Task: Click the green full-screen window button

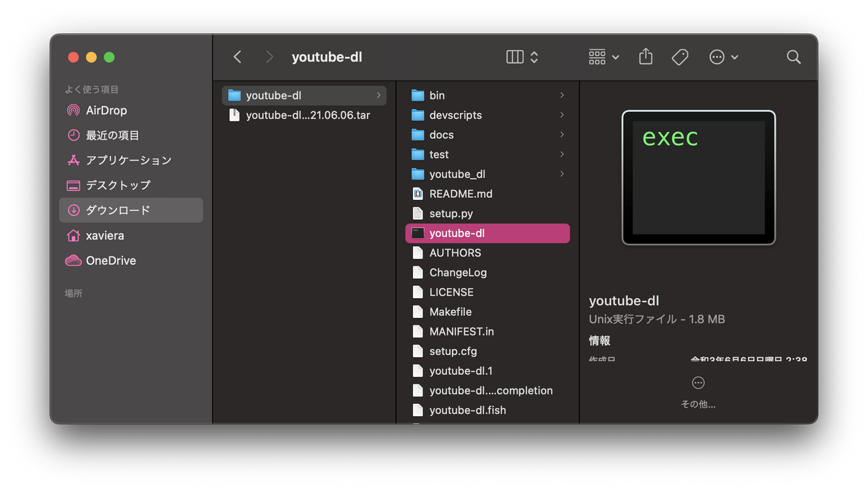Action: (x=109, y=57)
